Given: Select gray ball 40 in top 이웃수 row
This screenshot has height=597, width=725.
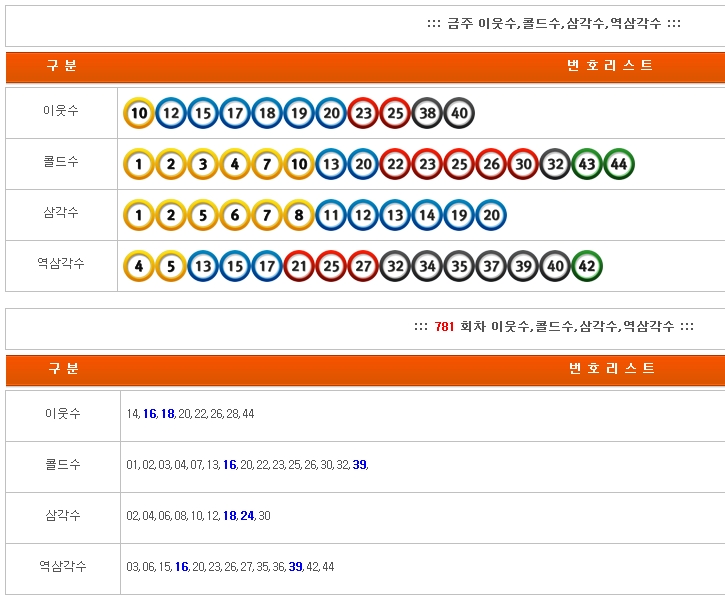Looking at the screenshot, I should [x=459, y=113].
